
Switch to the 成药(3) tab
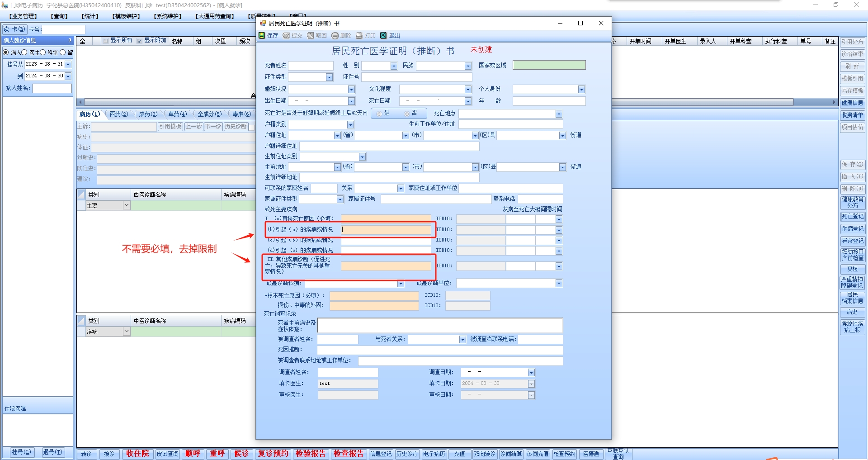[x=148, y=114]
